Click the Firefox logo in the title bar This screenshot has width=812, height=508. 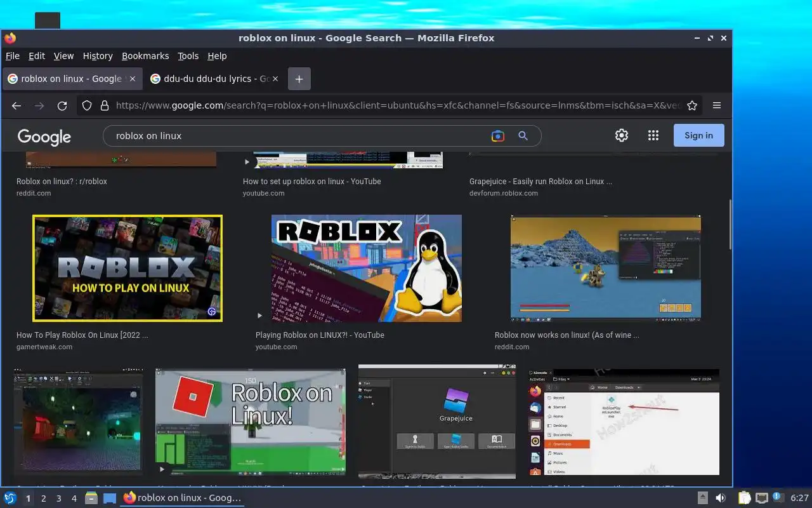tap(10, 38)
